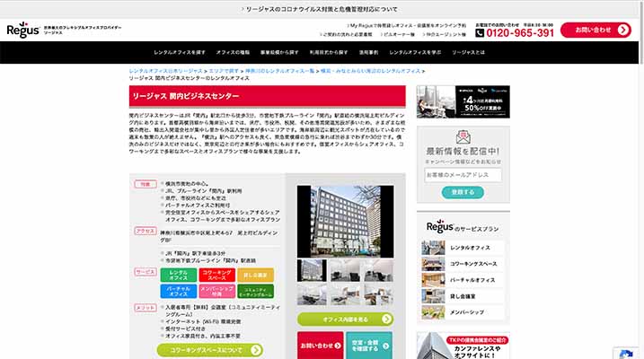
Task: Click the email address input field
Action: (463, 174)
